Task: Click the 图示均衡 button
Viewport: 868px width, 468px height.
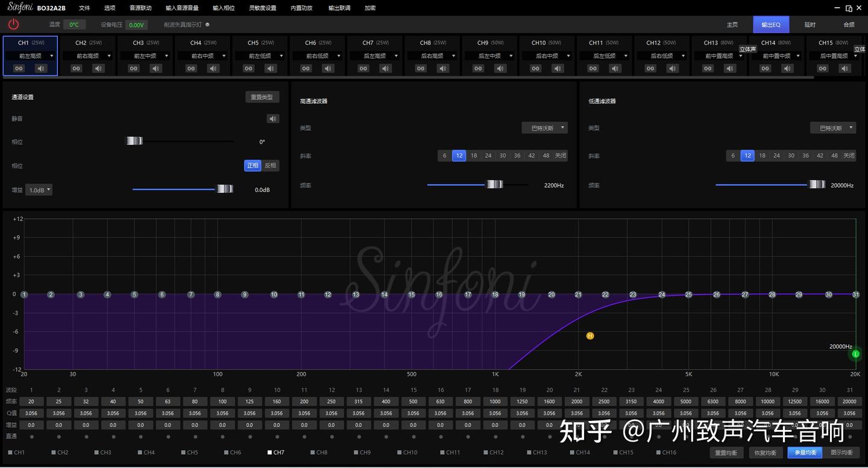Action: point(841,452)
